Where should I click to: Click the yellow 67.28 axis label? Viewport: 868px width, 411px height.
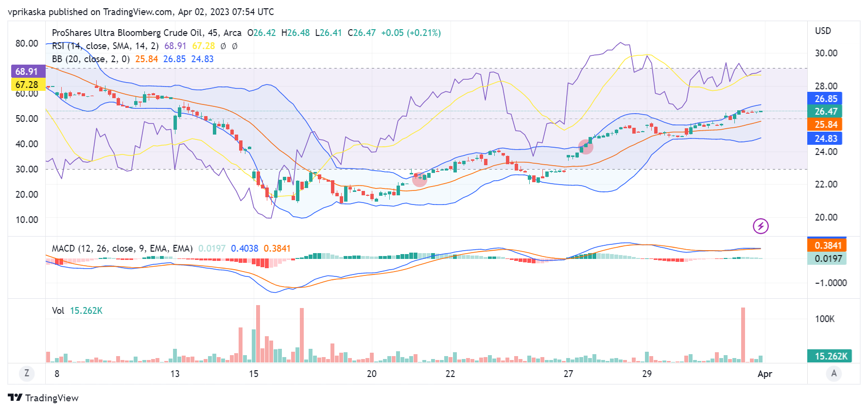(x=28, y=85)
